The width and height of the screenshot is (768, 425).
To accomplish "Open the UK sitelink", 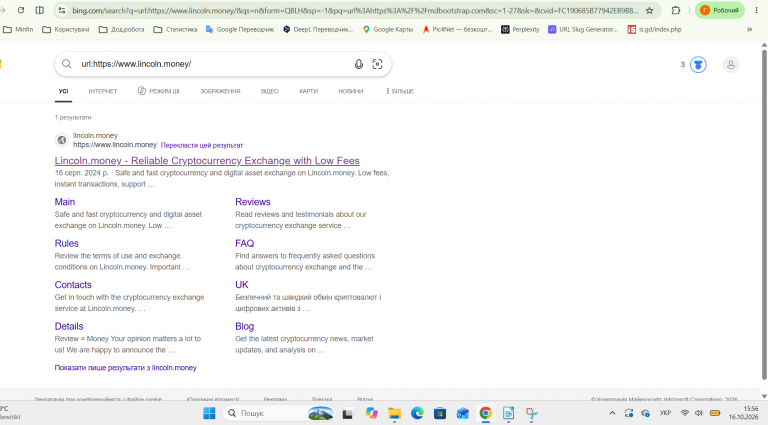I will (x=242, y=285).
